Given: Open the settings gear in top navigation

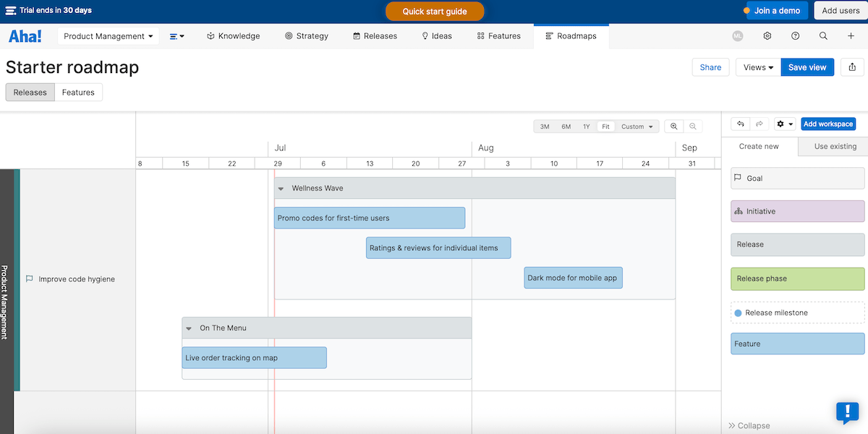Looking at the screenshot, I should (x=767, y=36).
